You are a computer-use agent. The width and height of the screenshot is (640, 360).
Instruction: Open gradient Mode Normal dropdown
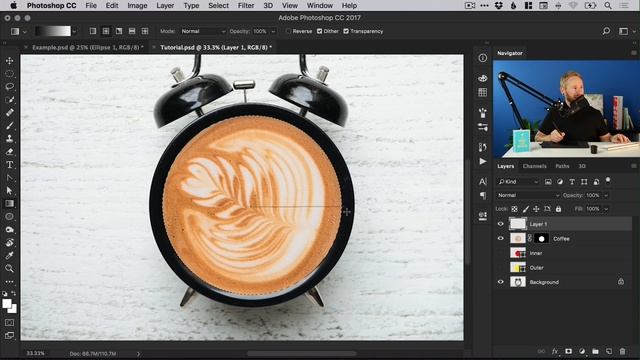[x=203, y=31]
